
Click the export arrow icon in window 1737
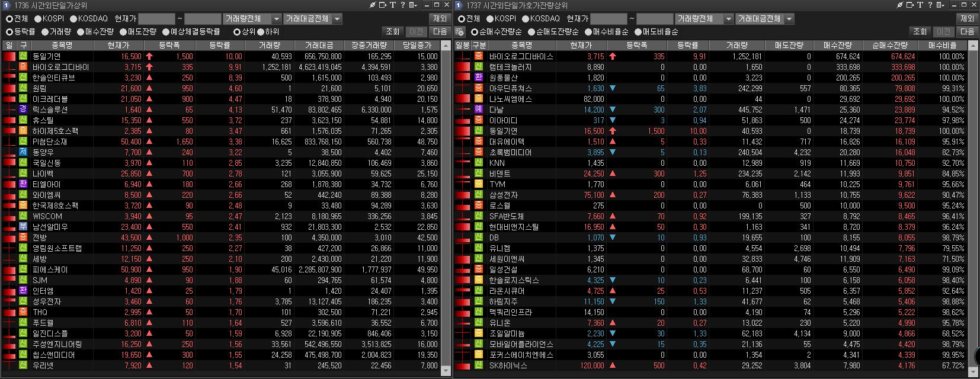910,5
